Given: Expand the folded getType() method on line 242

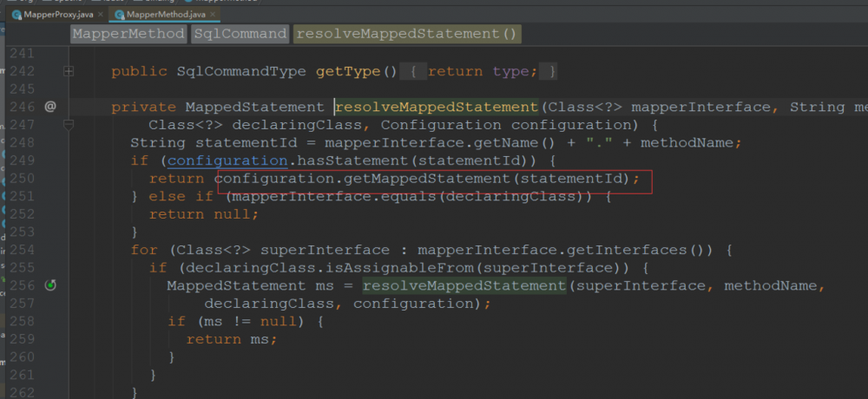Looking at the screenshot, I should [69, 71].
